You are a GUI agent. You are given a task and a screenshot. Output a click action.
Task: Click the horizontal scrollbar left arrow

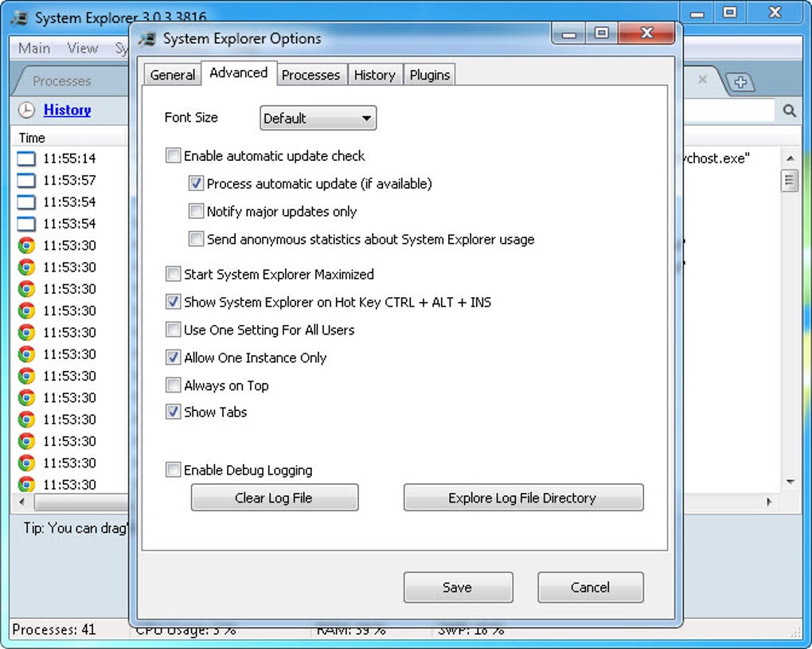click(x=21, y=502)
